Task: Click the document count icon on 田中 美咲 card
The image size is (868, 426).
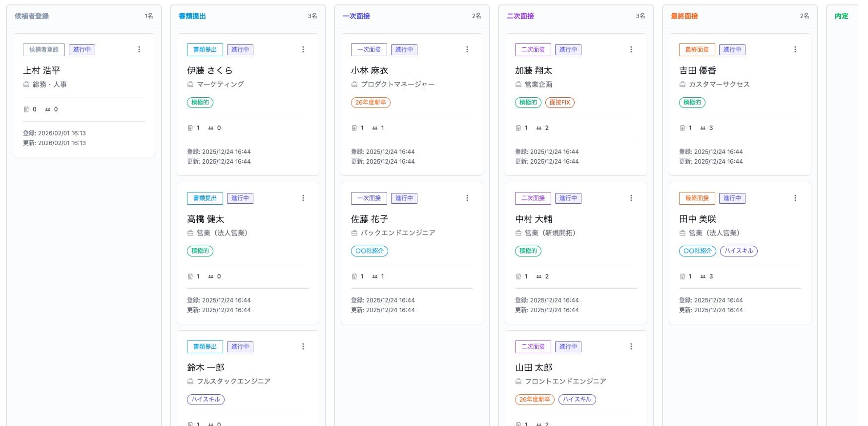Action: click(x=682, y=277)
